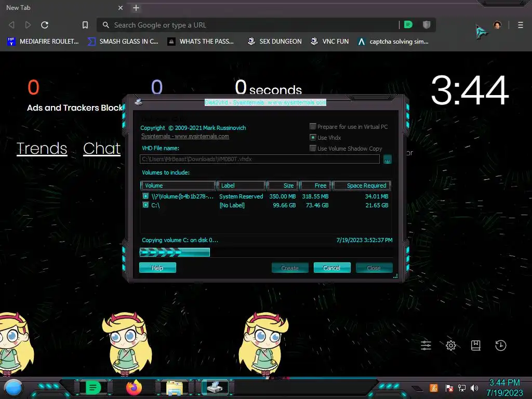Select 99.66 GB size cell
Screen dimensions: 532x399
pos(284,205)
